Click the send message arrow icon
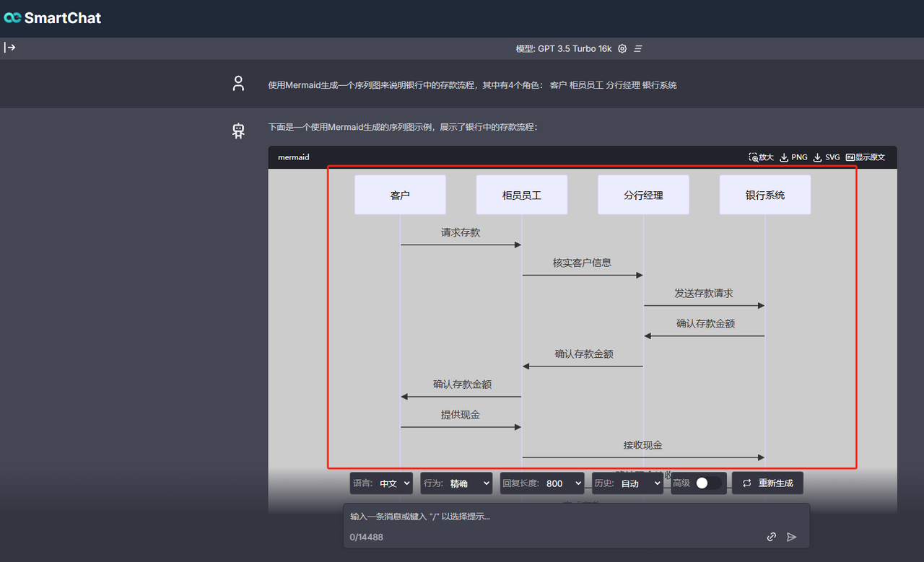The image size is (924, 562). [792, 537]
